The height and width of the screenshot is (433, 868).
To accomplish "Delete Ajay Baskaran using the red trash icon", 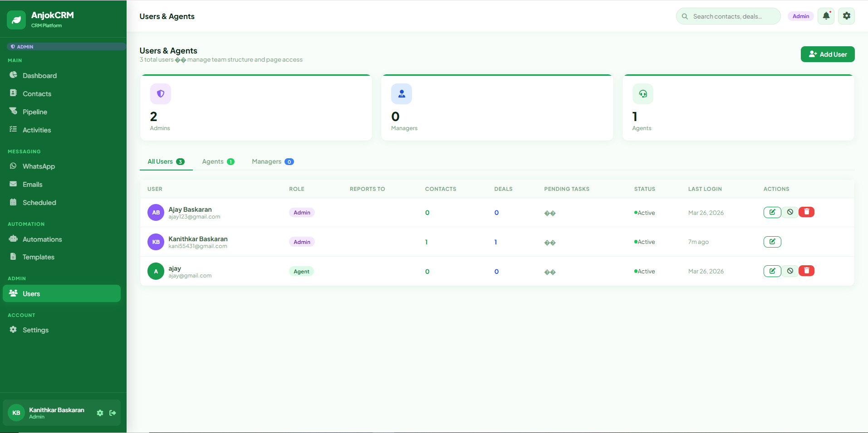I will point(806,212).
